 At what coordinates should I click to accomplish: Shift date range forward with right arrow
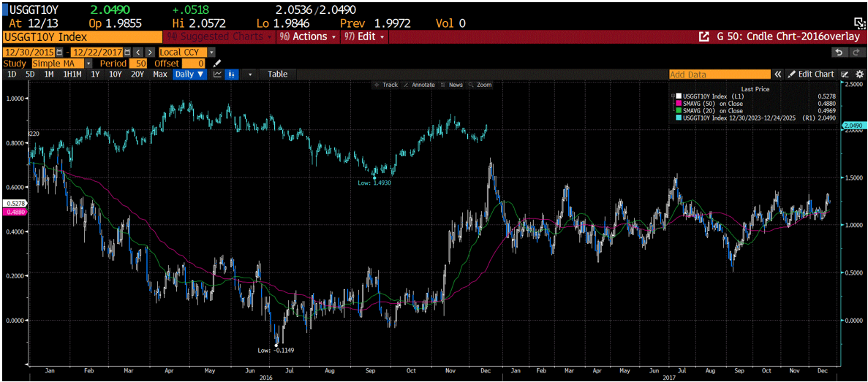tap(149, 51)
